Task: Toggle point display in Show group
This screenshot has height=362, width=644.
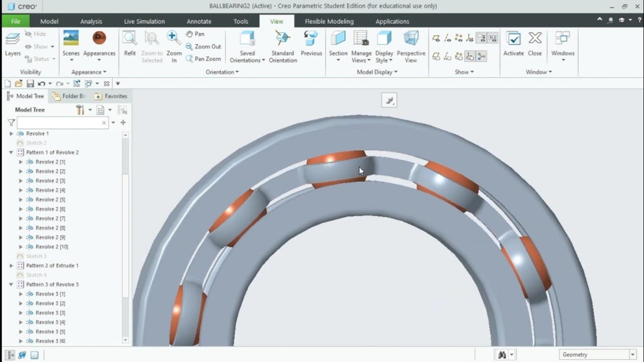Action: 458,38
